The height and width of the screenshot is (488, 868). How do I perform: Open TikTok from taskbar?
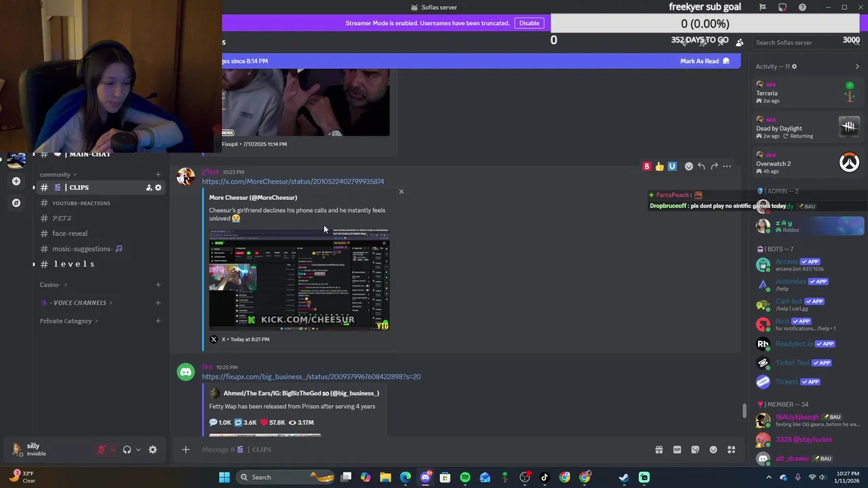tap(545, 477)
